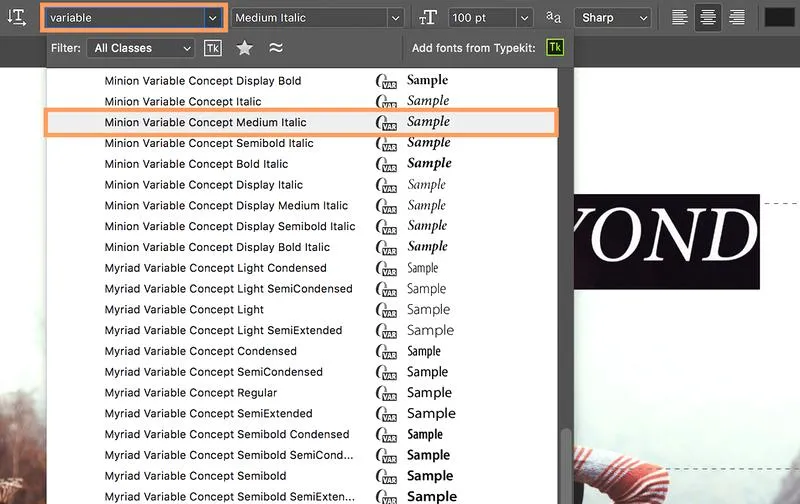The image size is (800, 504).
Task: Choose Myriad Variable Concept Regular font
Action: [191, 393]
